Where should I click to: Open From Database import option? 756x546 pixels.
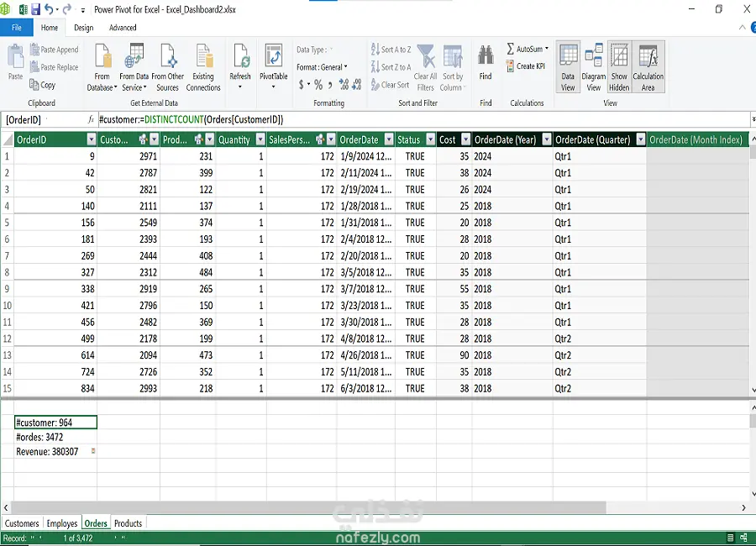coord(102,67)
